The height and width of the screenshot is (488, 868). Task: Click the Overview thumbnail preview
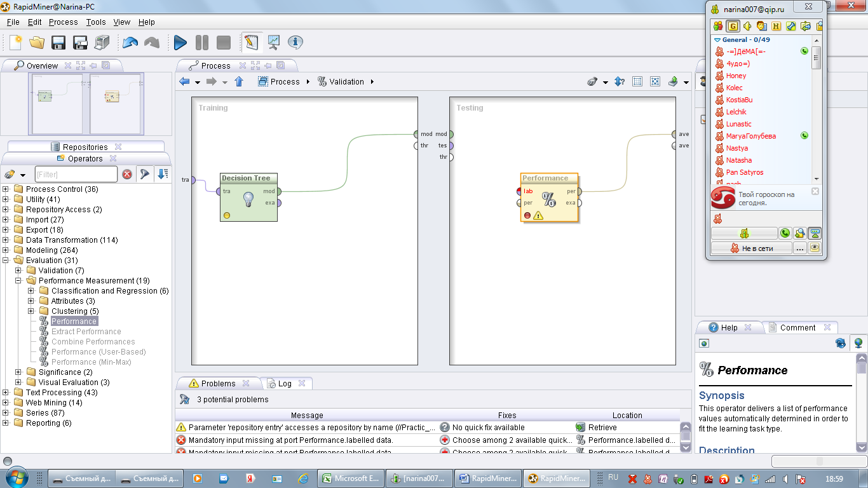click(86, 103)
